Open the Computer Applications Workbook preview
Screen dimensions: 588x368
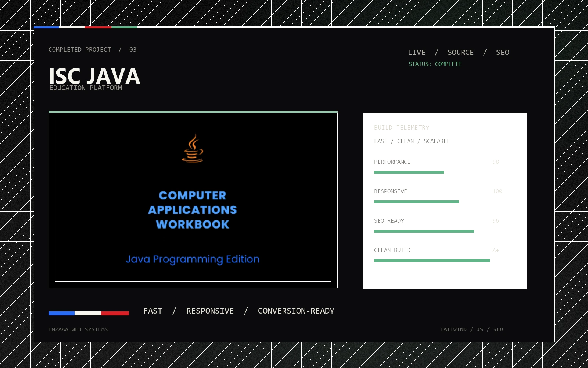(x=193, y=199)
